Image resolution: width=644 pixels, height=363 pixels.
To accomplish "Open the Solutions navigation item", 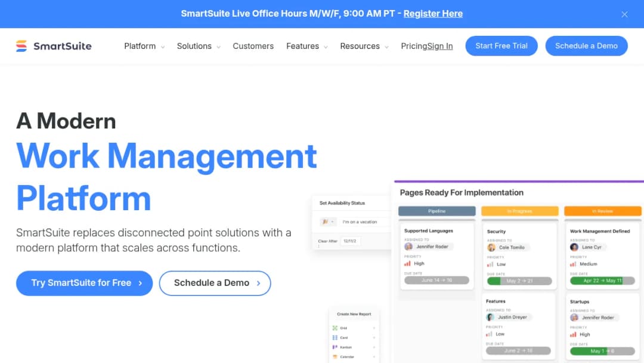I will point(194,46).
